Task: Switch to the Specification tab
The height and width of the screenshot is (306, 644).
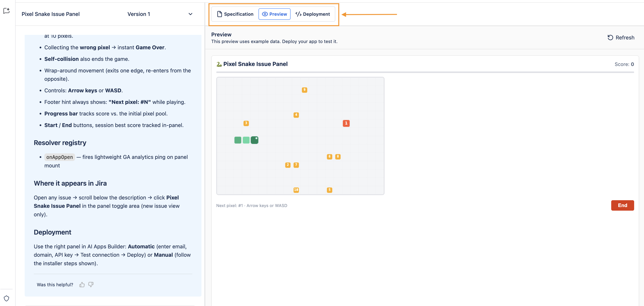Action: point(235,14)
